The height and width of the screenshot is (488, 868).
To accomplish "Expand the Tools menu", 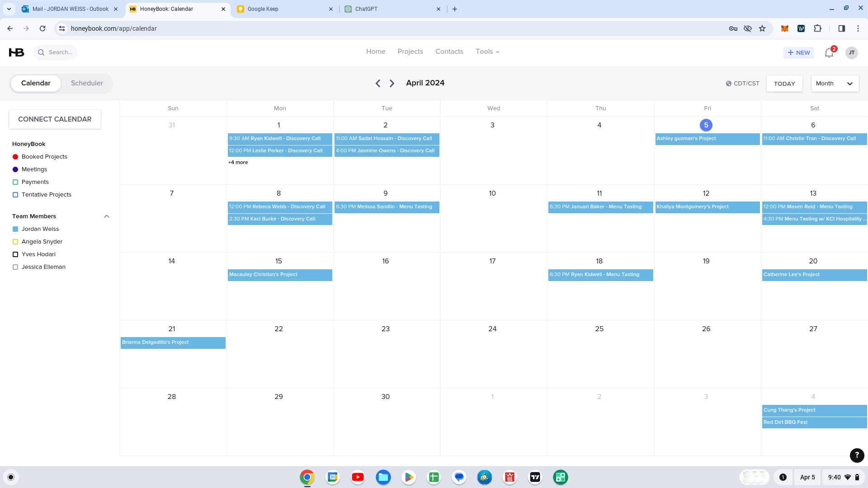I will pos(487,52).
